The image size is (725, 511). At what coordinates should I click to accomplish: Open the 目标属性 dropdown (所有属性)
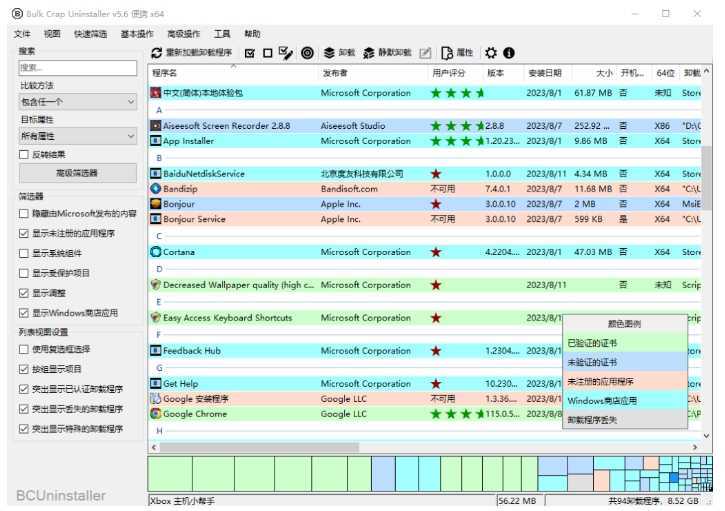pos(77,135)
